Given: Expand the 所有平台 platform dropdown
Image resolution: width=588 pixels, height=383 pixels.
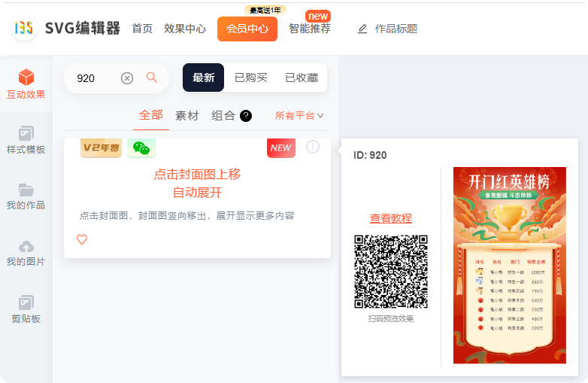Looking at the screenshot, I should (299, 116).
